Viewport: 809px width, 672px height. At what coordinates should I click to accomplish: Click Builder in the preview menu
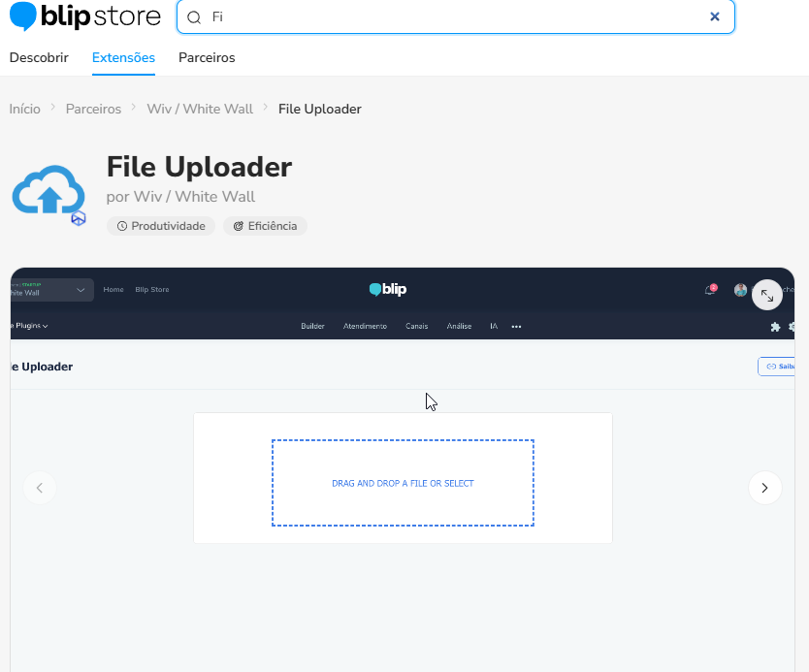312,327
